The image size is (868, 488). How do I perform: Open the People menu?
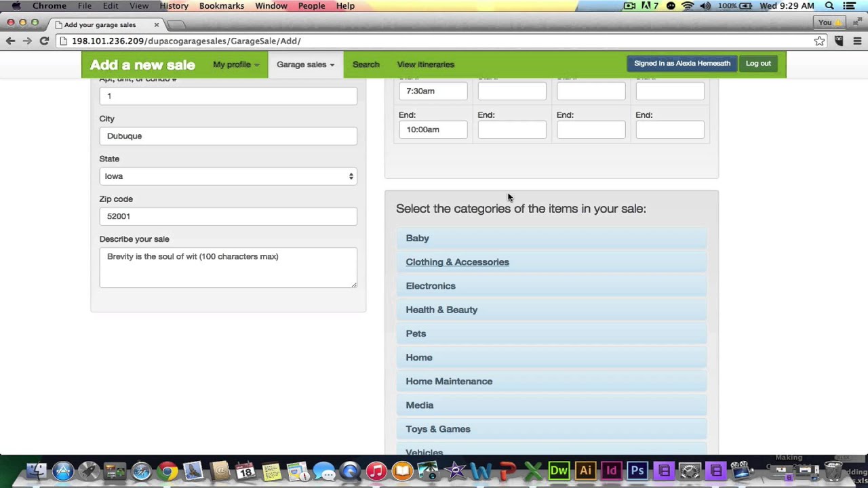(x=312, y=6)
